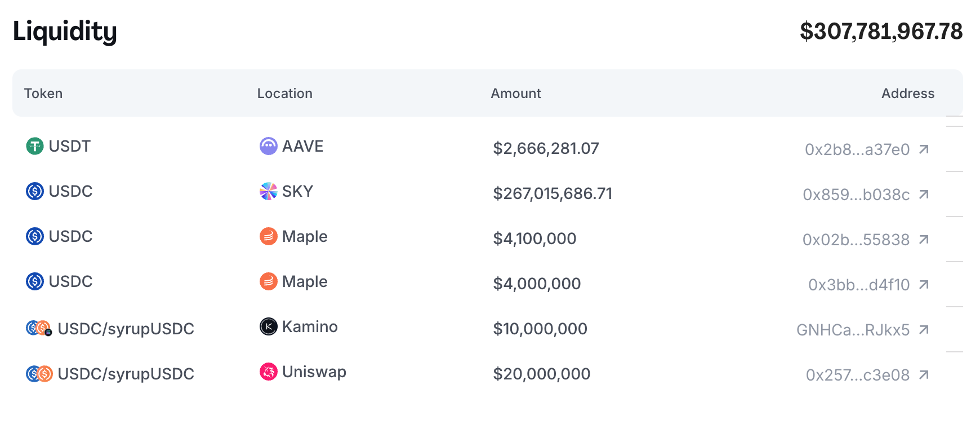Open external arrow for 0x2b8...a37e0
980x433 pixels.
pyautogui.click(x=924, y=149)
